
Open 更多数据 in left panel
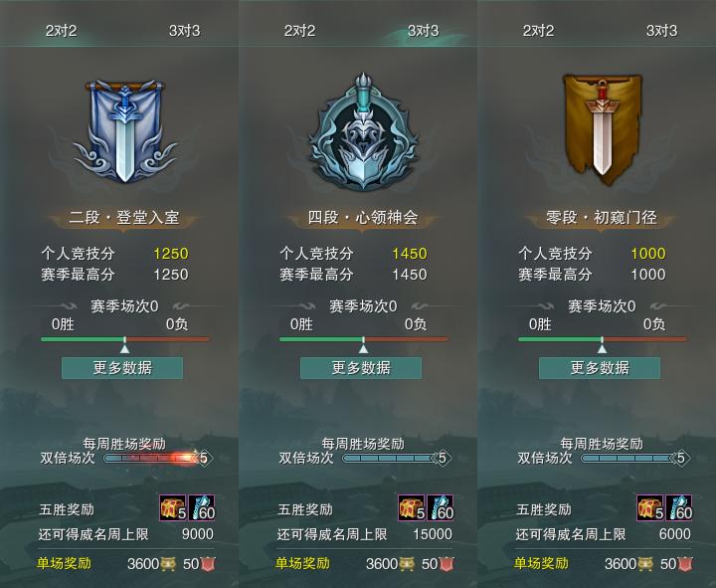[122, 368]
